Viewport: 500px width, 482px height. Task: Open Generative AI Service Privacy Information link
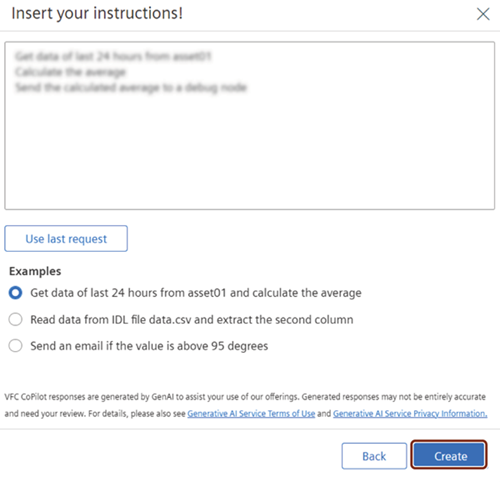click(410, 414)
